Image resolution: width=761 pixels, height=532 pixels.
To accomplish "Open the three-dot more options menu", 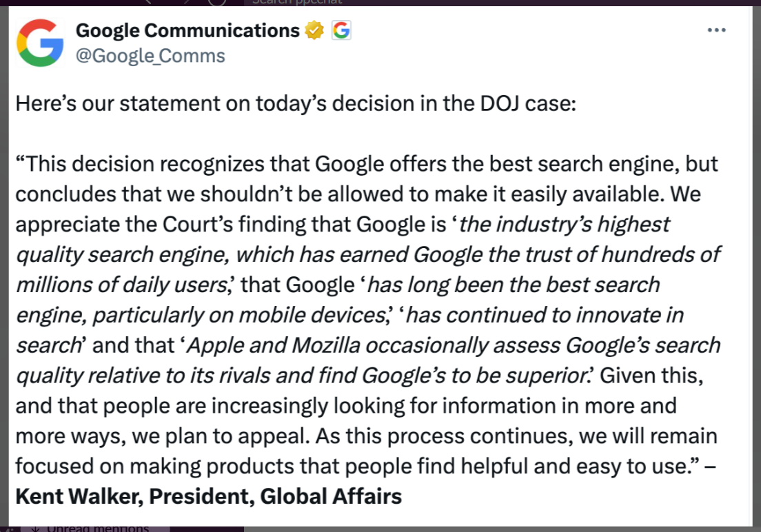I will [x=716, y=30].
